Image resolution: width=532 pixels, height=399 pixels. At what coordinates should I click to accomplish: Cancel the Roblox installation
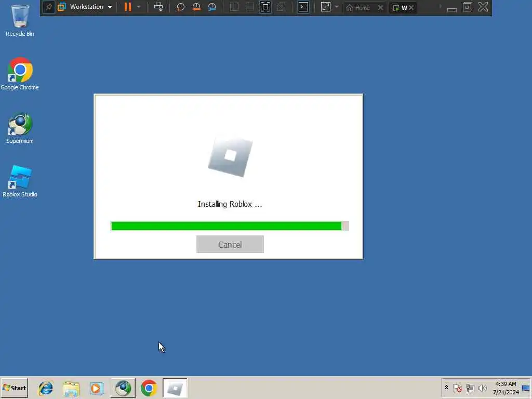coord(230,244)
